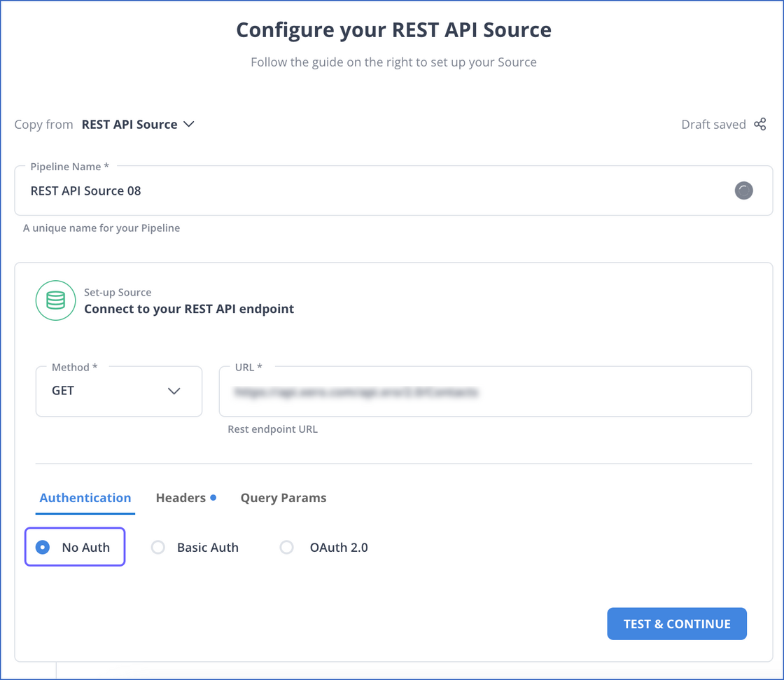Click the Configure your REST API Source title
The width and height of the screenshot is (784, 680).
coord(393,30)
